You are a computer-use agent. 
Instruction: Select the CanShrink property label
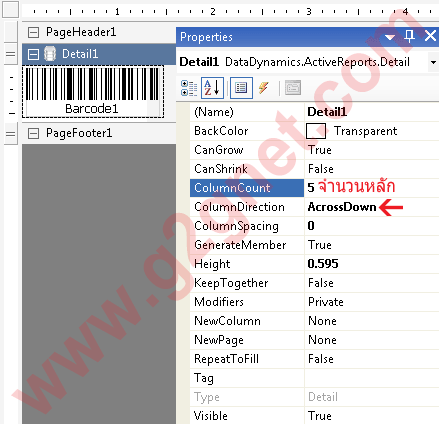click(x=221, y=169)
